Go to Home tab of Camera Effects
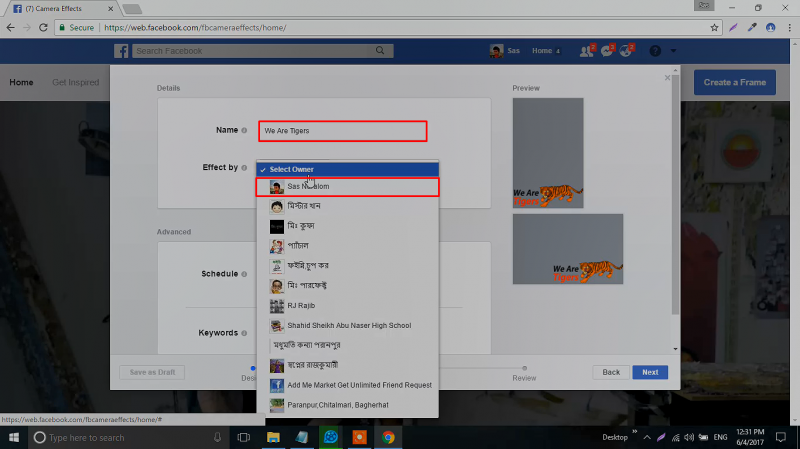The image size is (800, 449). [x=21, y=83]
